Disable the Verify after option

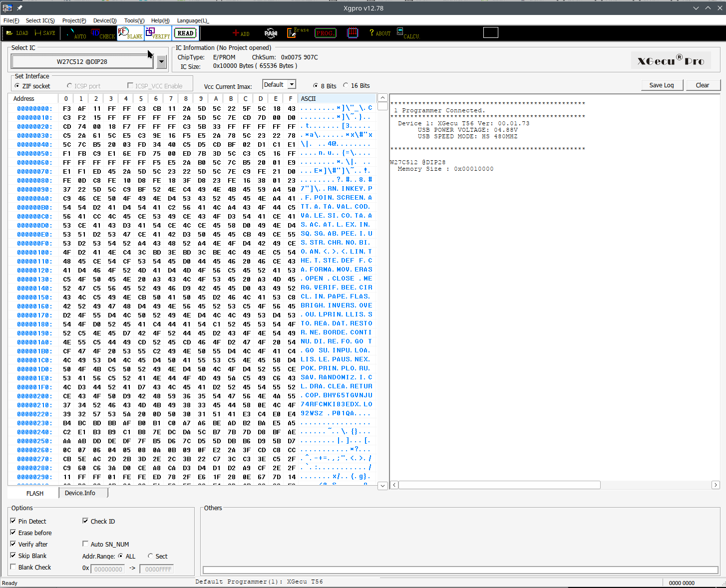point(13,544)
